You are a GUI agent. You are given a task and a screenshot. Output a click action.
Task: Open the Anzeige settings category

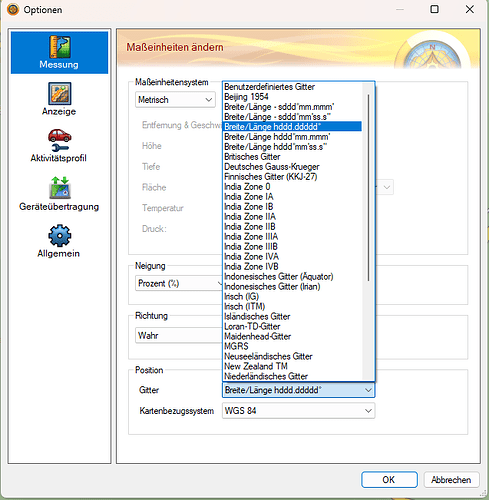(x=59, y=99)
